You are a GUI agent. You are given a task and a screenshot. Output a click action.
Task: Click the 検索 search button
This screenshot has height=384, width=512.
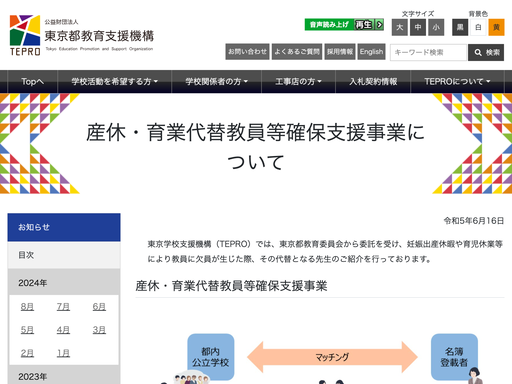pos(487,52)
